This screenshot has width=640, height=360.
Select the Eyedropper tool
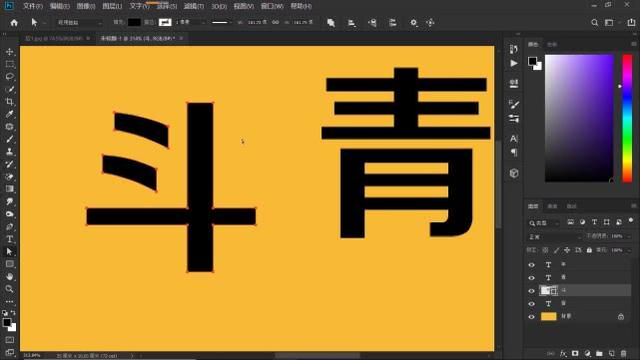tap(10, 114)
